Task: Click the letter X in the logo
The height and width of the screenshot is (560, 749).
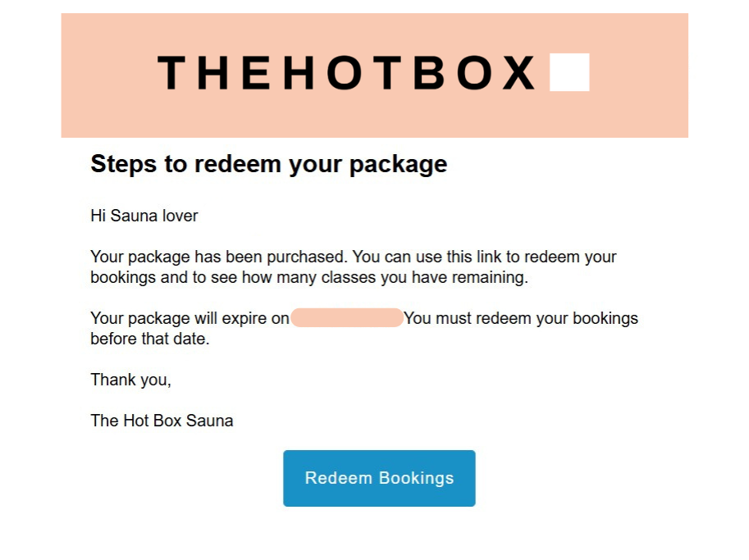Action: click(518, 73)
